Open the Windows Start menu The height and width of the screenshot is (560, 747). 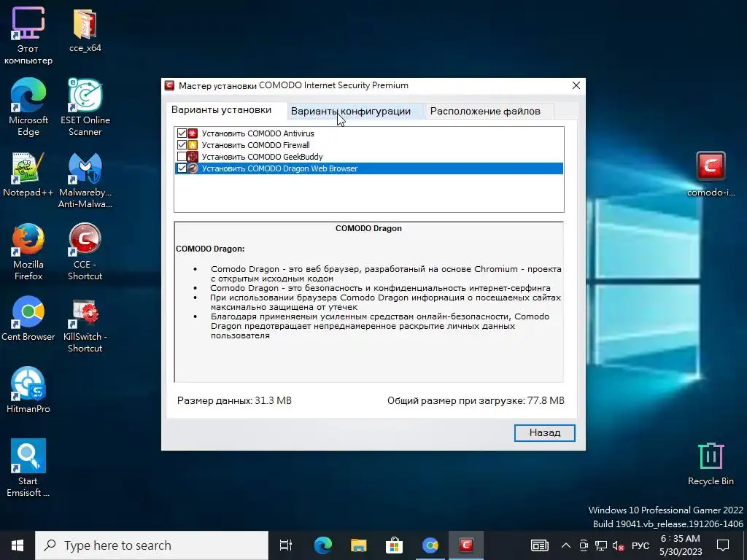[x=18, y=545]
